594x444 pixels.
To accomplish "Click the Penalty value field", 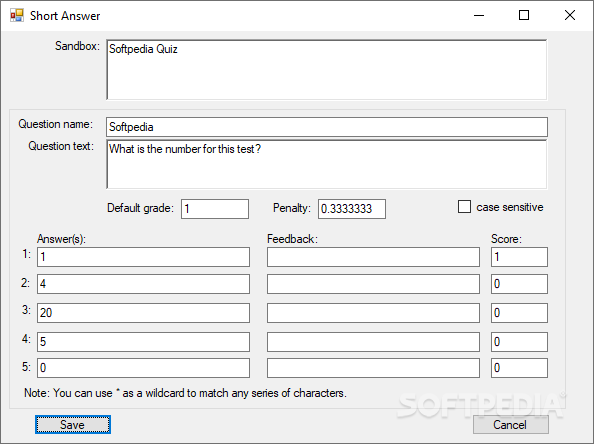I will [352, 209].
